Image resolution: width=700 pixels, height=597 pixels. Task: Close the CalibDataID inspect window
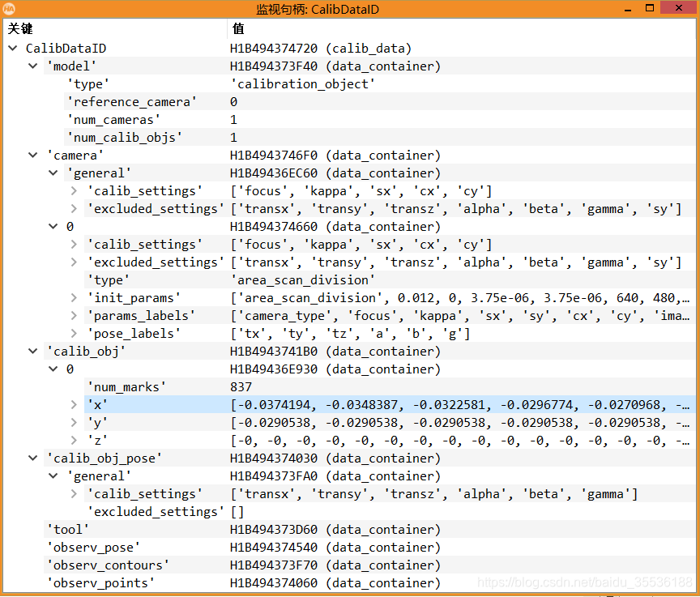tap(679, 7)
